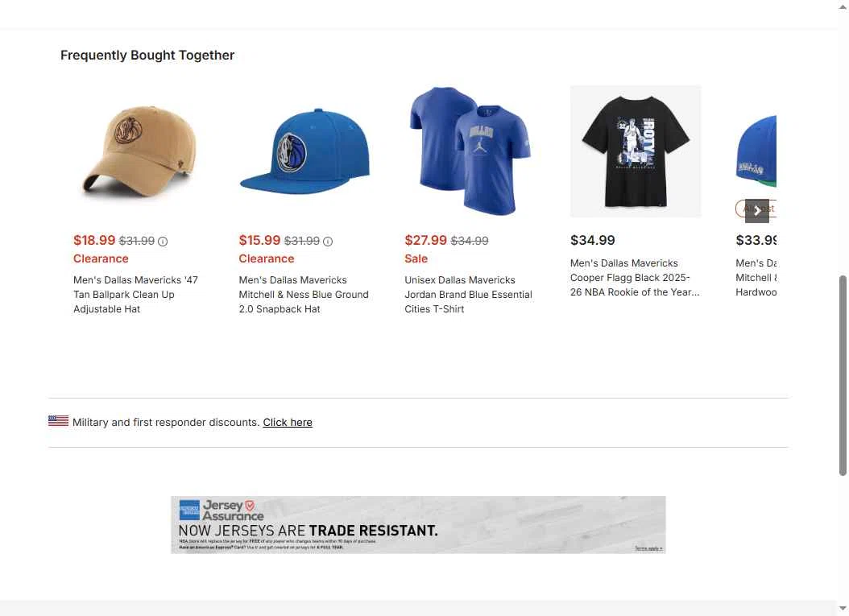Open the blue Jordan Brand T-shirt image
Screen dimensions: 849x616
click(470, 151)
